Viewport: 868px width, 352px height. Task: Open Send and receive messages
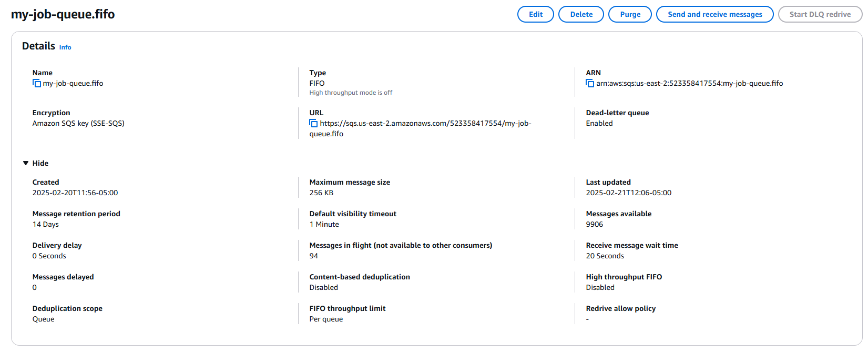(x=714, y=14)
